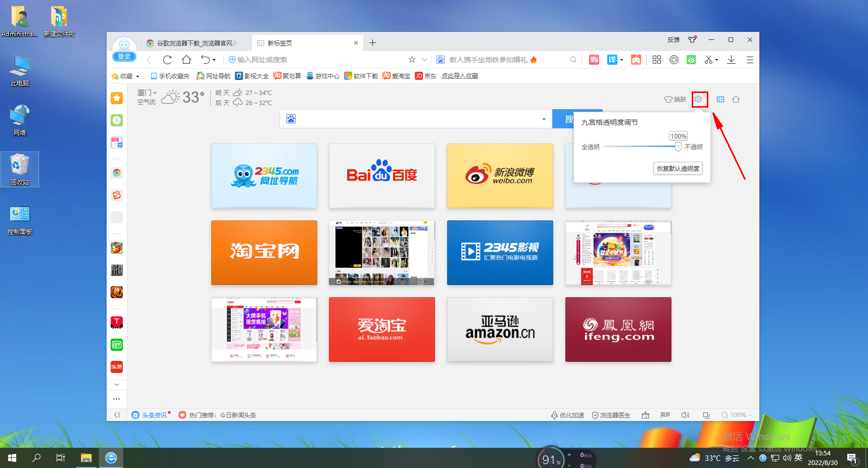Open the downloads arrow icon

click(x=731, y=60)
